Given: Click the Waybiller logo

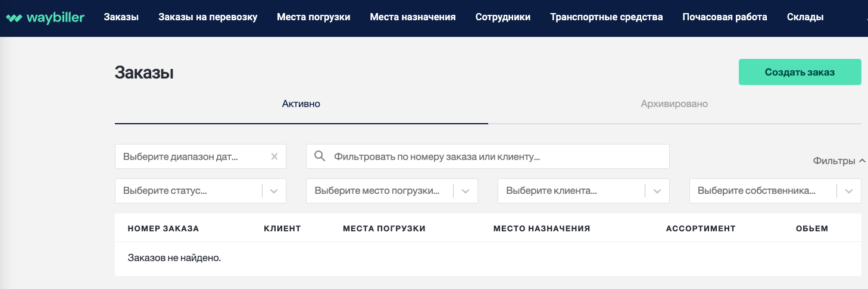Looking at the screenshot, I should coord(45,17).
